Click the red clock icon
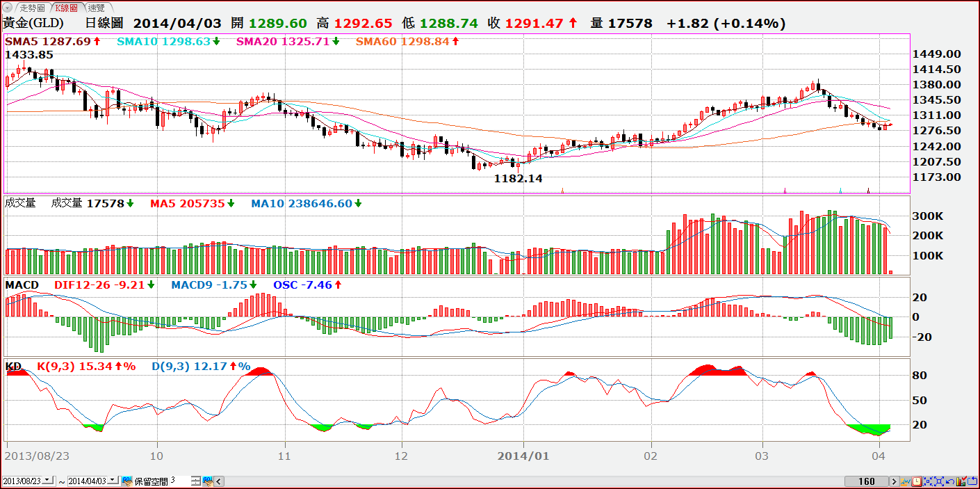 tap(917, 481)
